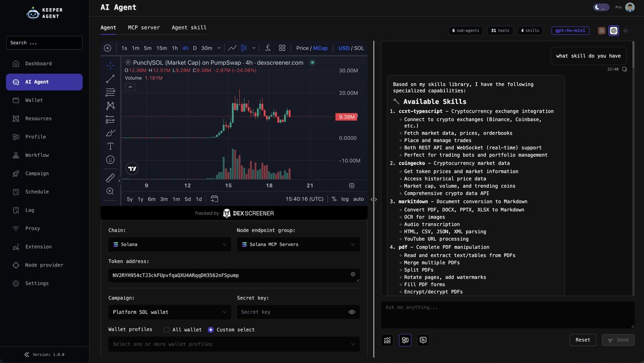The width and height of the screenshot is (644, 363).
Task: Open Wallet in sidebar
Action: point(44,100)
